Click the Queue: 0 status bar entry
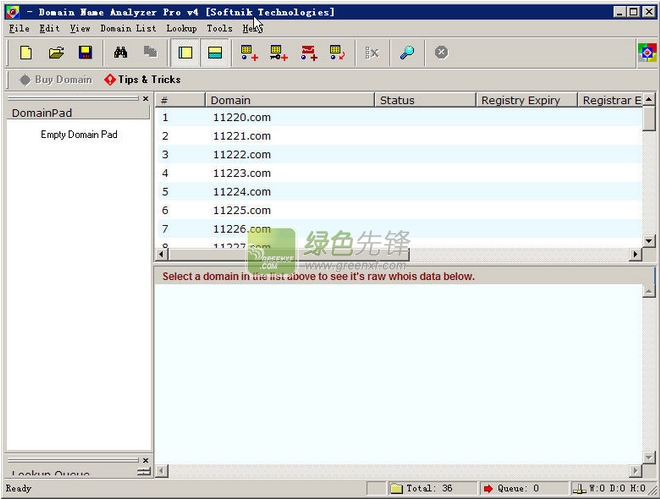Screen dimensions: 660x499 point(523,488)
